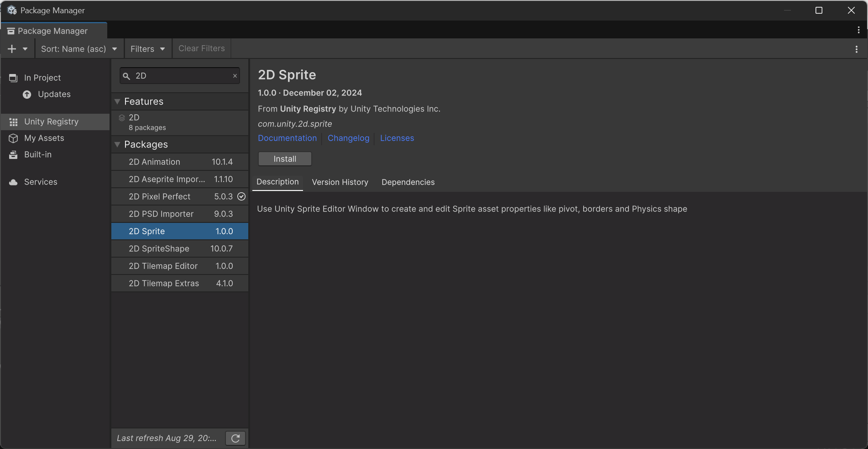Click the Package Manager title bar icon
Screen dimensions: 868x449
12,10
